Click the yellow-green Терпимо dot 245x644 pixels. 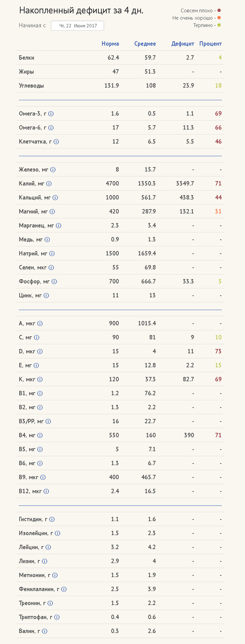click(219, 25)
